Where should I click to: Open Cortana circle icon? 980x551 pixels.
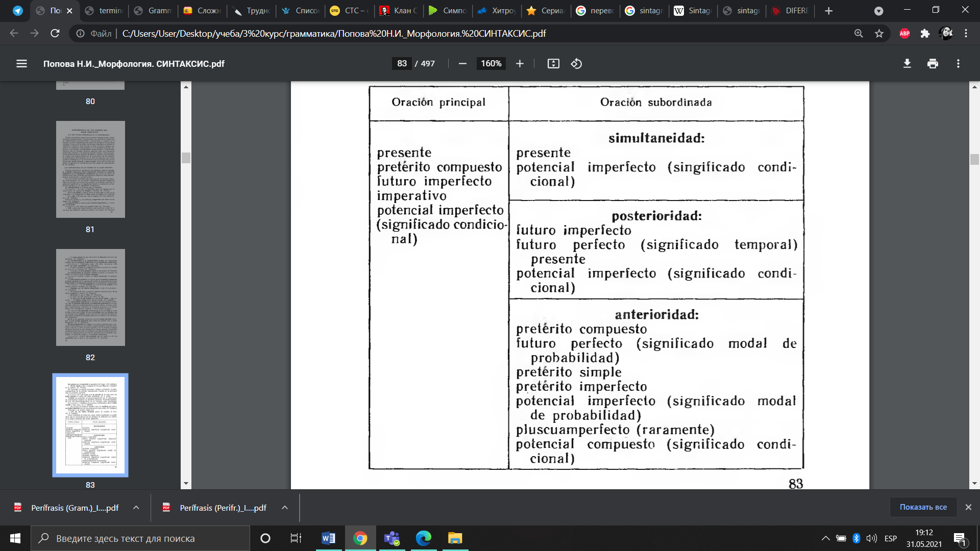click(265, 538)
